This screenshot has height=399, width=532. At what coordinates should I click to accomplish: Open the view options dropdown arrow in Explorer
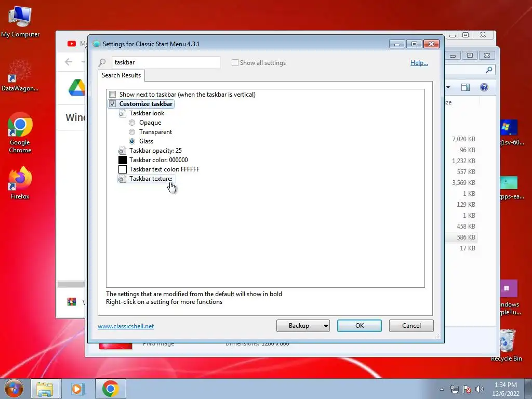pyautogui.click(x=448, y=87)
